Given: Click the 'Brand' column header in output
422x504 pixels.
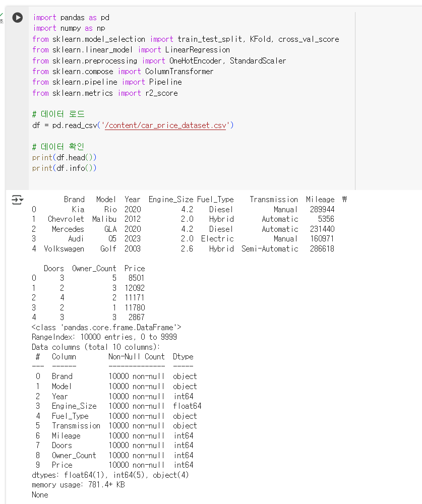Looking at the screenshot, I should point(74,200).
